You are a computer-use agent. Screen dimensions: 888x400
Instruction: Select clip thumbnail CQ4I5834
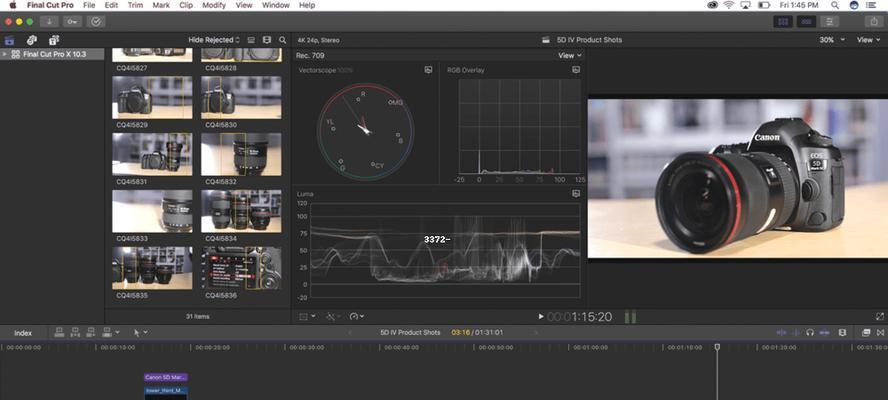[x=241, y=211]
